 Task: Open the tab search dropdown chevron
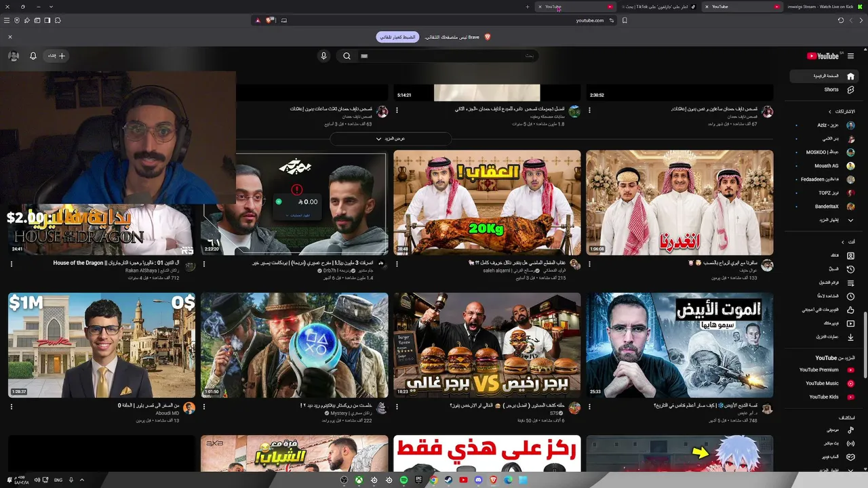51,7
